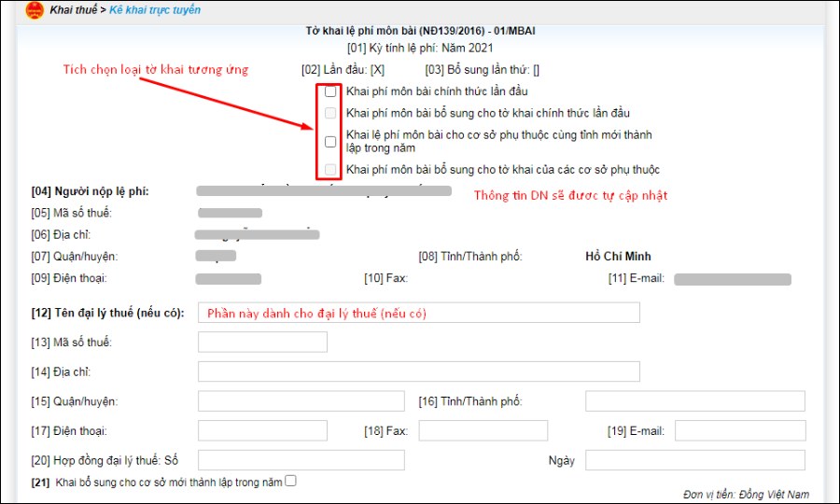Click the [12] Tên đại lý thuế field
Viewport: 840px width, 504px height.
point(419,313)
